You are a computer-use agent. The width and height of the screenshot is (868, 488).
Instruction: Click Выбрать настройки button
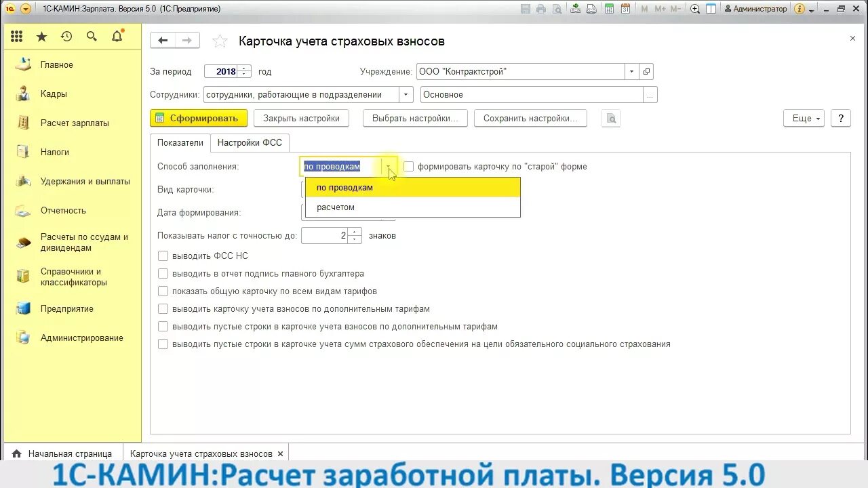point(415,119)
